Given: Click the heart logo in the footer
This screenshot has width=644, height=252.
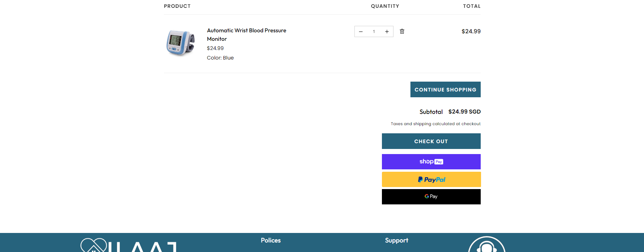Looking at the screenshot, I should click(x=93, y=246).
